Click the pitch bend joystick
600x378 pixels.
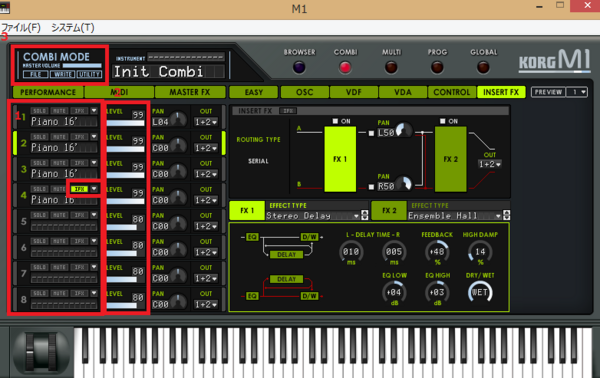pos(41,351)
